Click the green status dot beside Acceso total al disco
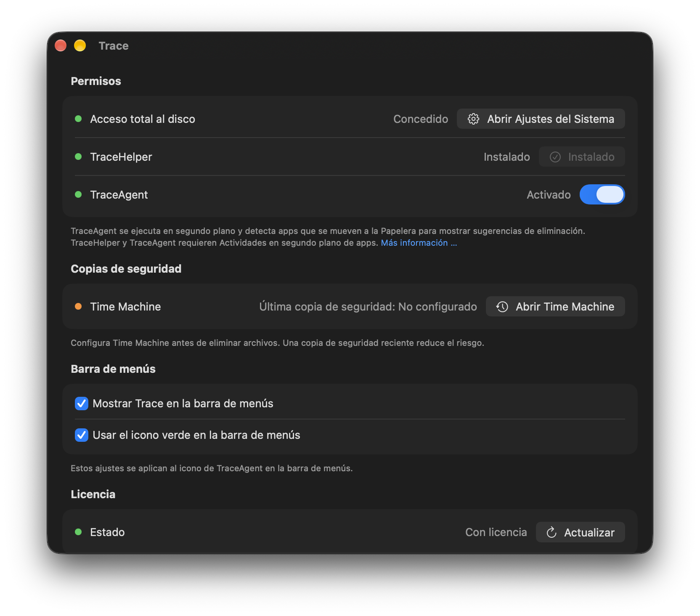This screenshot has height=616, width=700. [78, 119]
